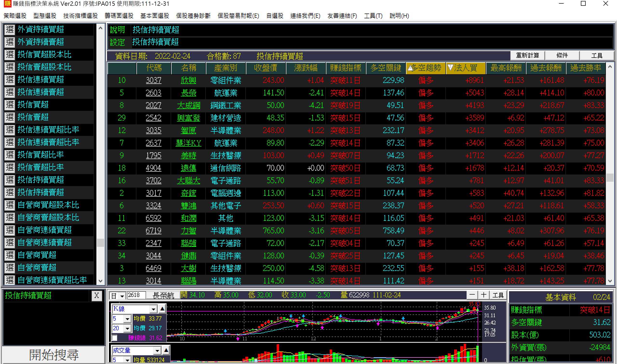Click the 2618 stock code input
The image size is (617, 364).
pyautogui.click(x=136, y=295)
